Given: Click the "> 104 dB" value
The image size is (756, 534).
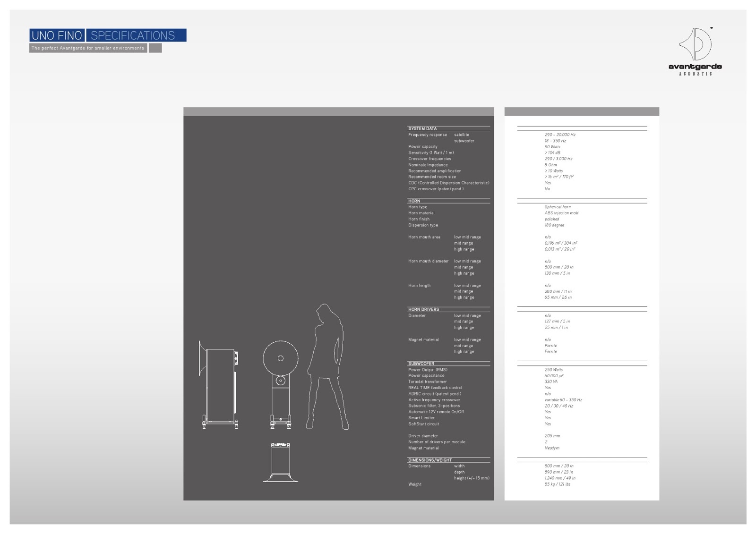Looking at the screenshot, I should pyautogui.click(x=552, y=153).
